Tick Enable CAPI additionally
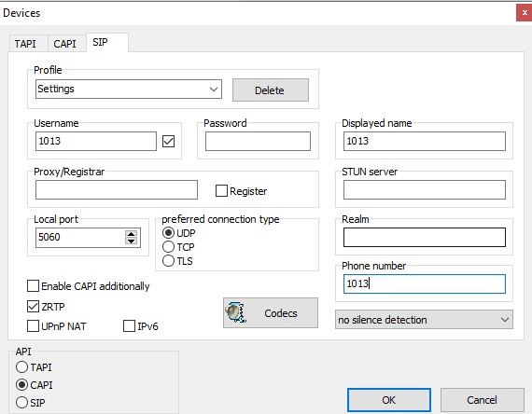Screen dimensions: 532x414 (x=33, y=286)
